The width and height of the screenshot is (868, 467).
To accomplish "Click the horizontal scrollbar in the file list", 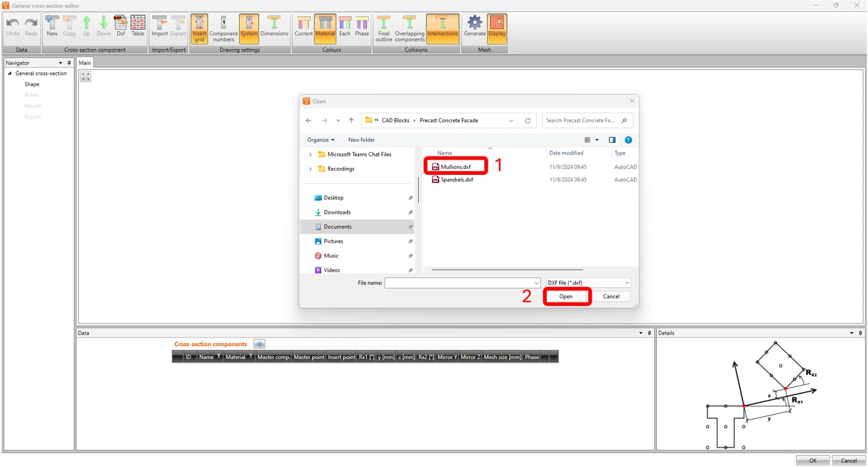I will (507, 269).
